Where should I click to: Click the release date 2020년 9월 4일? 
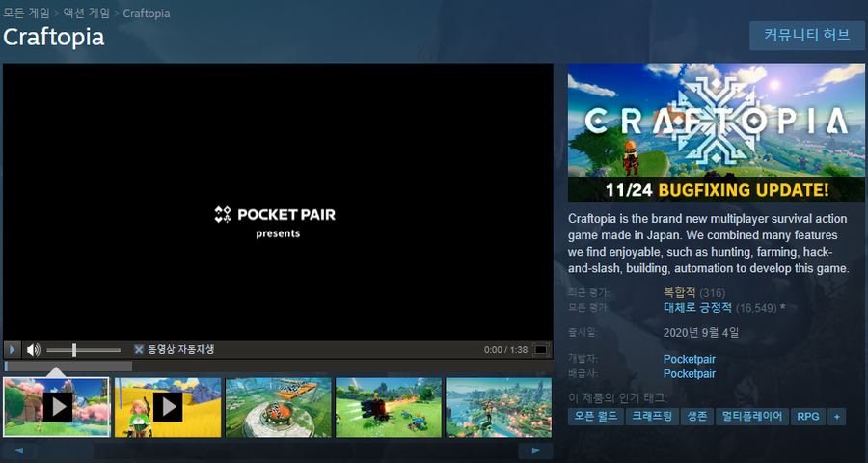click(x=701, y=333)
